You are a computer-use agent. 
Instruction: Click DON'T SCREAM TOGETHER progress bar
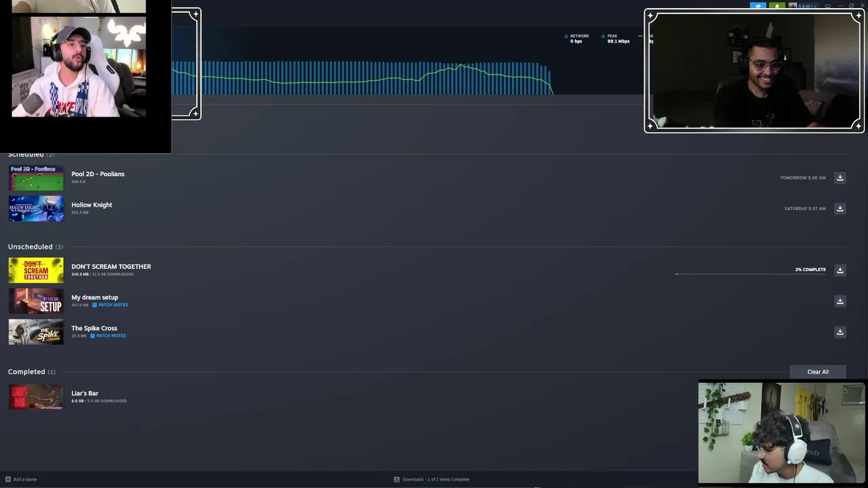coord(751,274)
